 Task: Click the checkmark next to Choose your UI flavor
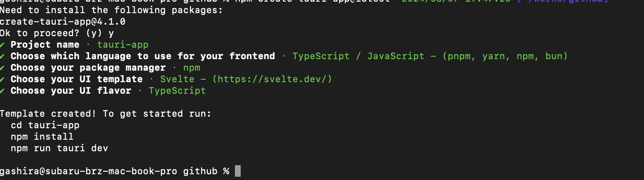click(3, 90)
